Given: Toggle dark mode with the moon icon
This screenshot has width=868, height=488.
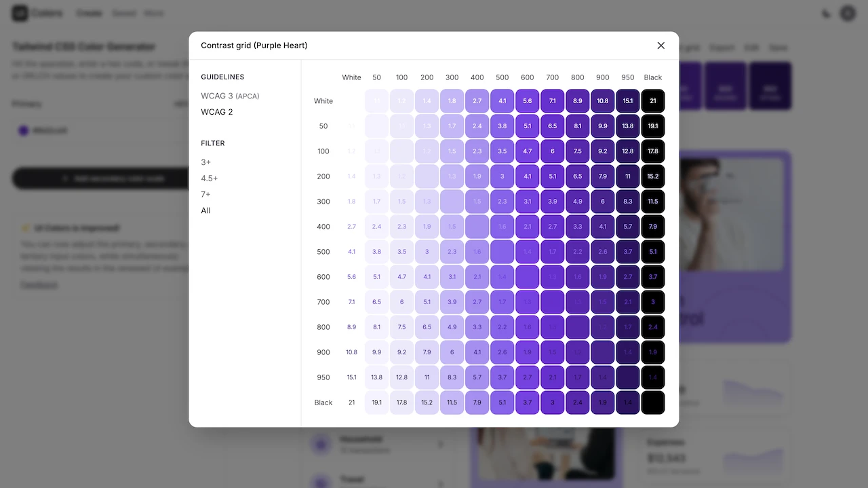Looking at the screenshot, I should click(826, 13).
